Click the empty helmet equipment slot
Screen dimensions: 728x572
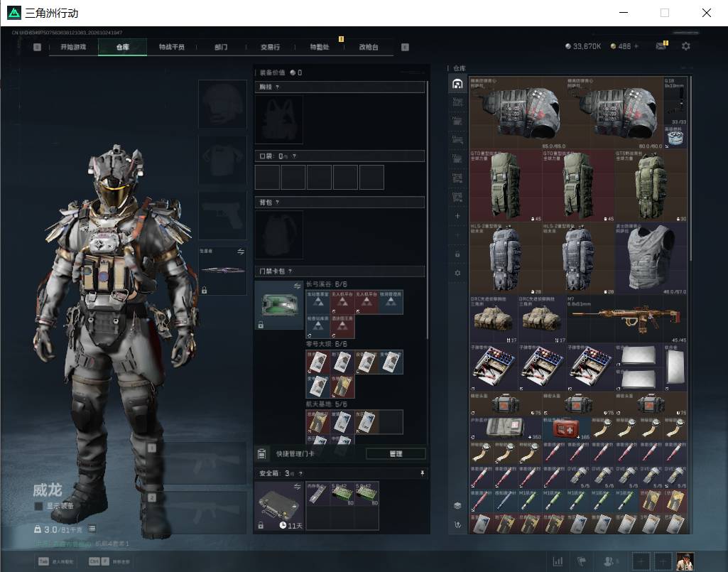coord(222,104)
